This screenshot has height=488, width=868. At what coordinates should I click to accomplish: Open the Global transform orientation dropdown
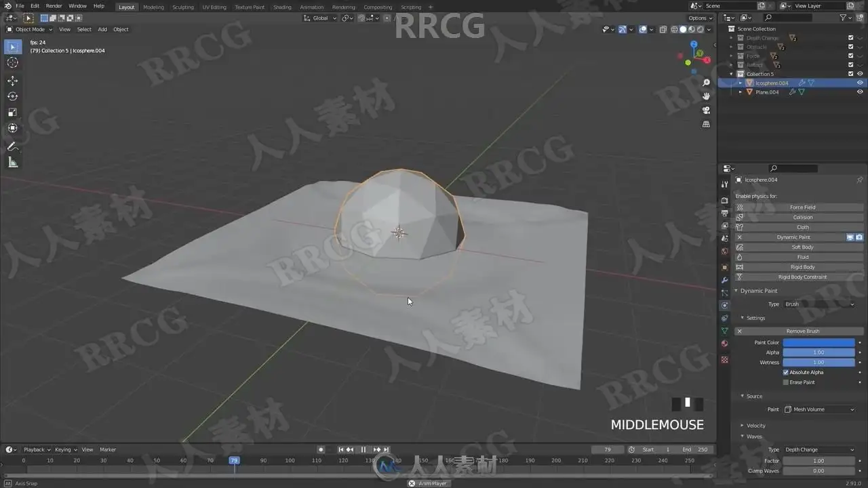(320, 18)
